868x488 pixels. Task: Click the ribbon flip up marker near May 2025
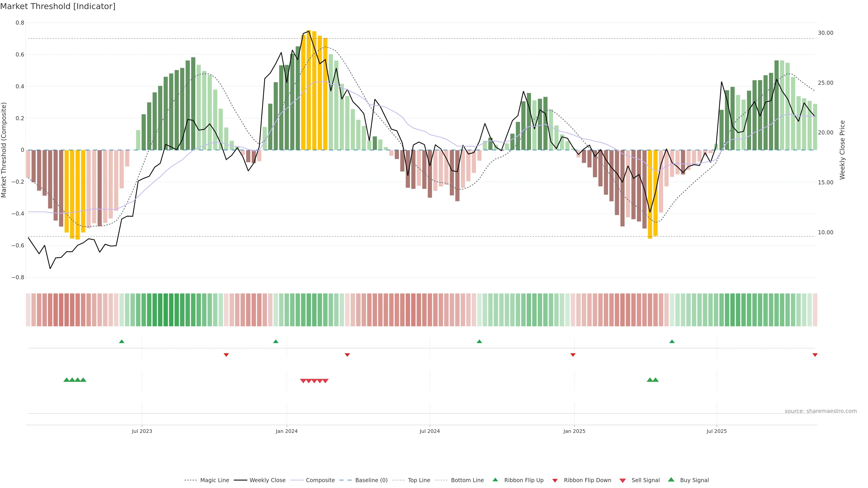point(672,342)
